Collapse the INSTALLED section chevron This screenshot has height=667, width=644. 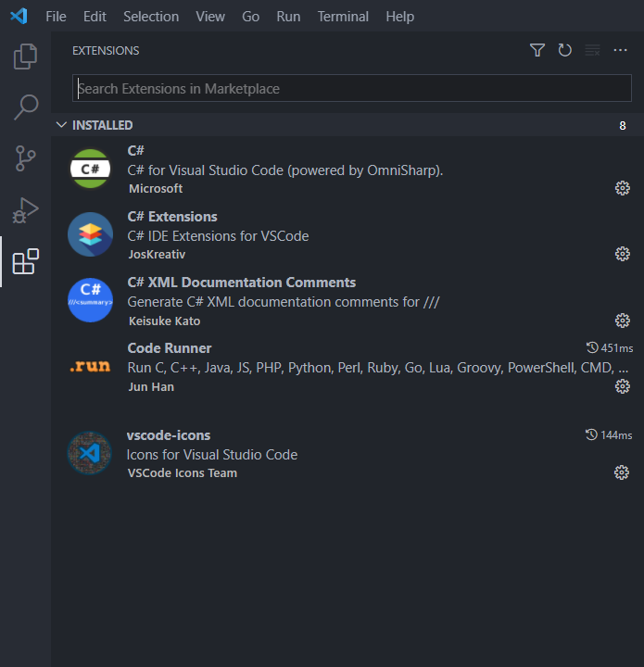click(61, 125)
